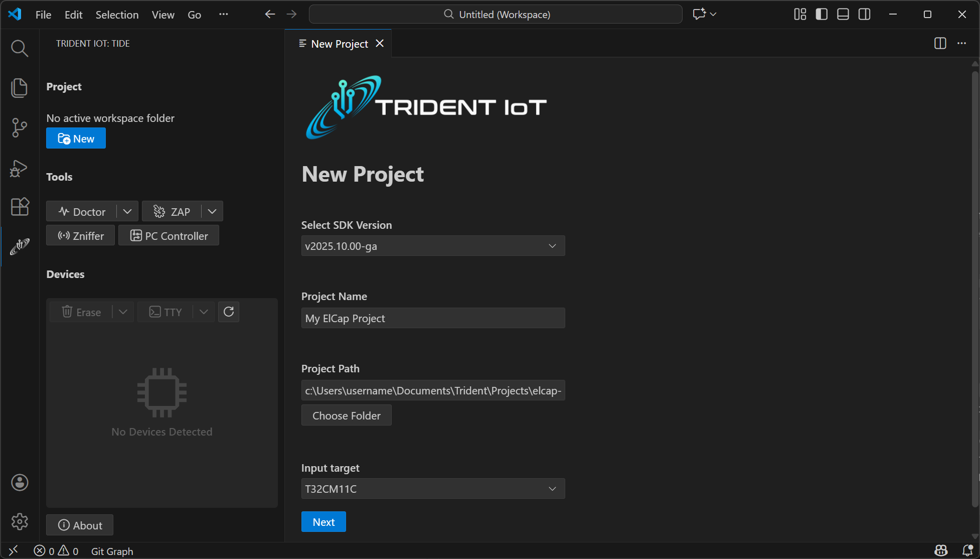
Task: Click the blue New project button
Action: coord(76,138)
